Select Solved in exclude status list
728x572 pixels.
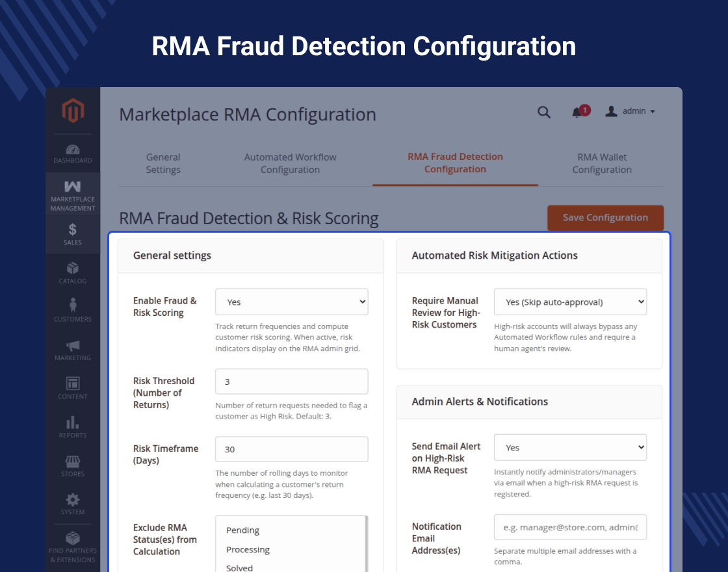click(239, 567)
